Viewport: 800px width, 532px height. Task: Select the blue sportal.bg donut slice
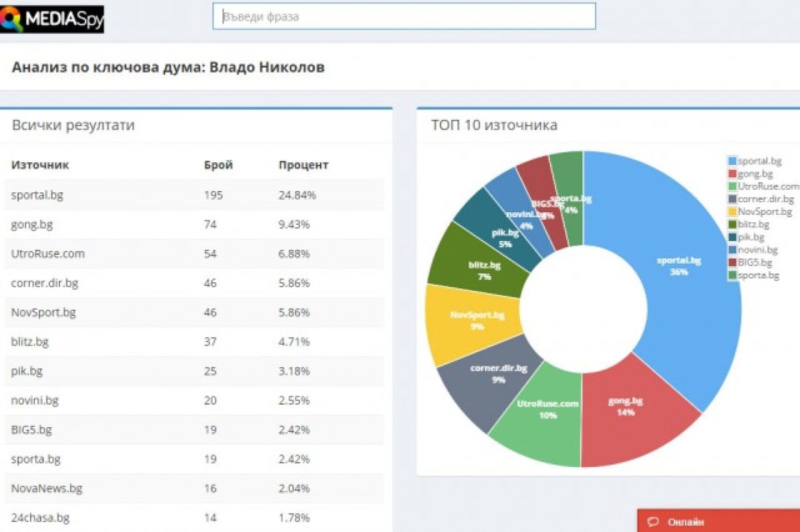(x=690, y=280)
